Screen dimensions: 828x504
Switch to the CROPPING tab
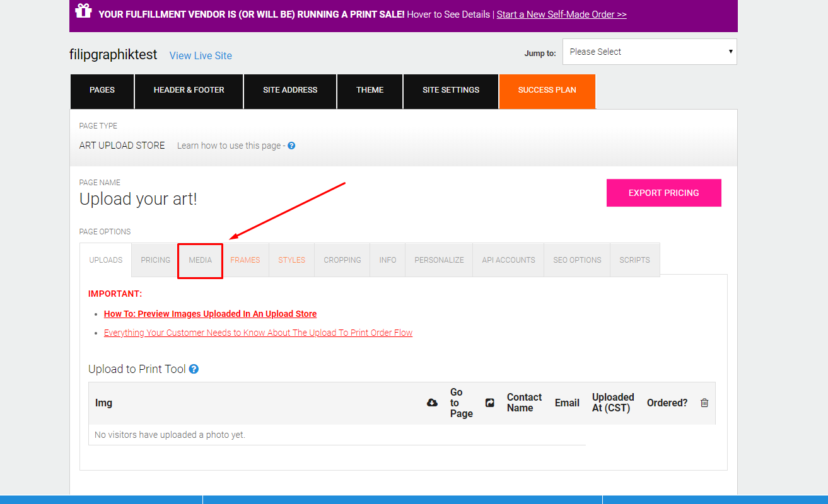coord(342,260)
